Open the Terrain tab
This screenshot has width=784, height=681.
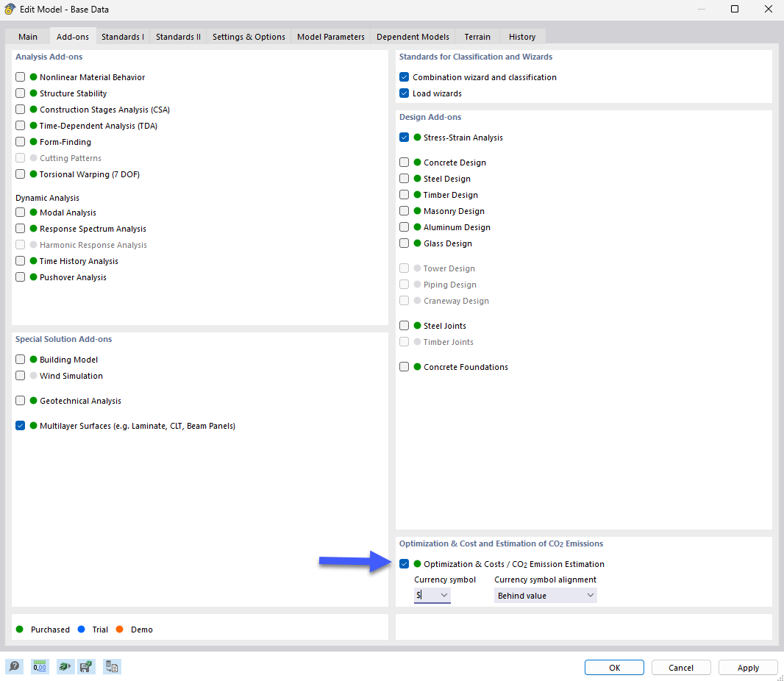pyautogui.click(x=477, y=37)
